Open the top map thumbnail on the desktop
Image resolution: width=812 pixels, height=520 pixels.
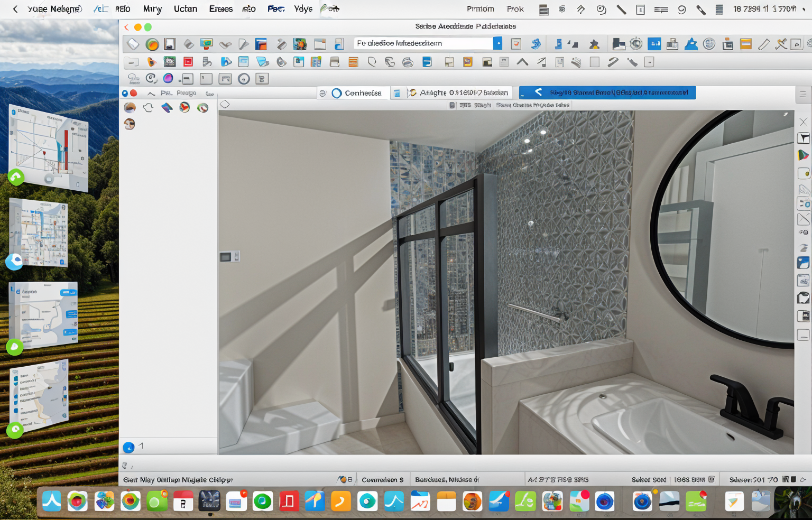click(49, 147)
